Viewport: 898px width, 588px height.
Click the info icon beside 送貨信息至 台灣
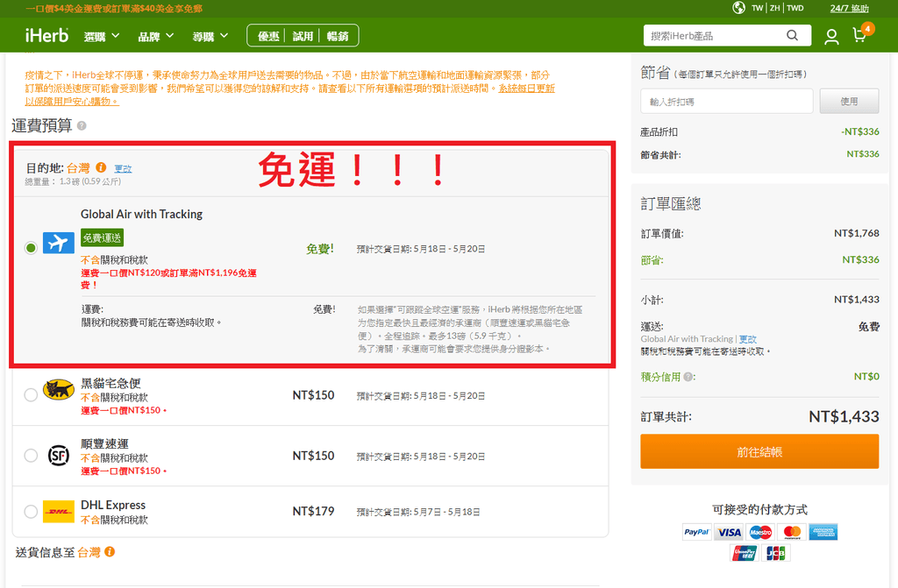pos(110,551)
